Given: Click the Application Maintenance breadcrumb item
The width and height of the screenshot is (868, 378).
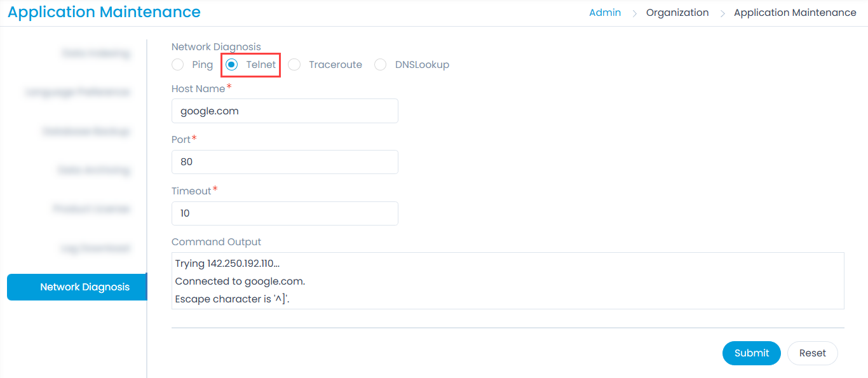Looking at the screenshot, I should 795,13.
